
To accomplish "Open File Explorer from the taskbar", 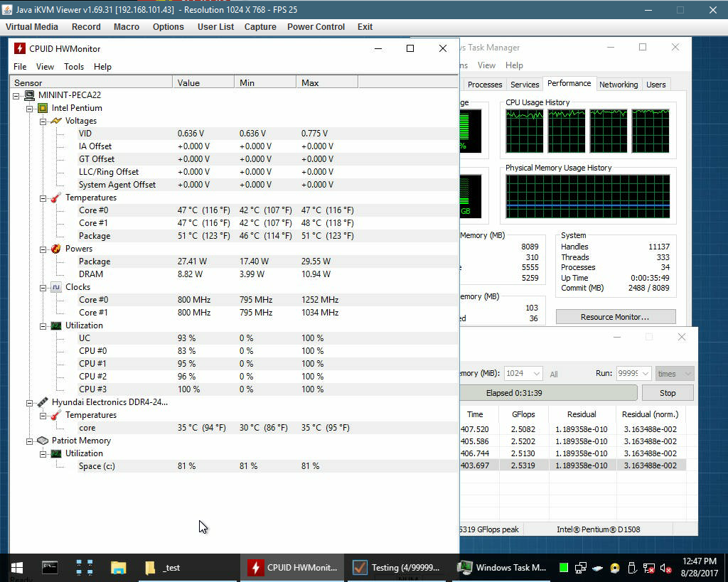I will point(119,568).
